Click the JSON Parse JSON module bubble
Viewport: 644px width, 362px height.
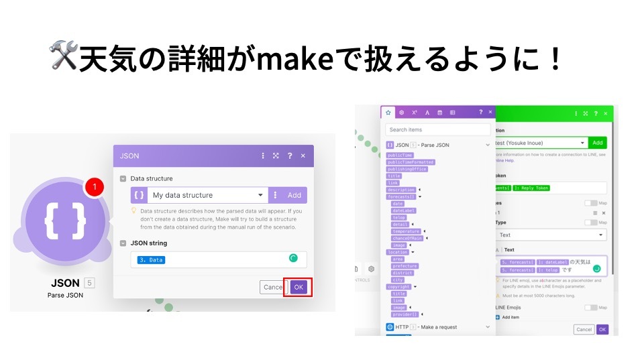pyautogui.click(x=65, y=220)
